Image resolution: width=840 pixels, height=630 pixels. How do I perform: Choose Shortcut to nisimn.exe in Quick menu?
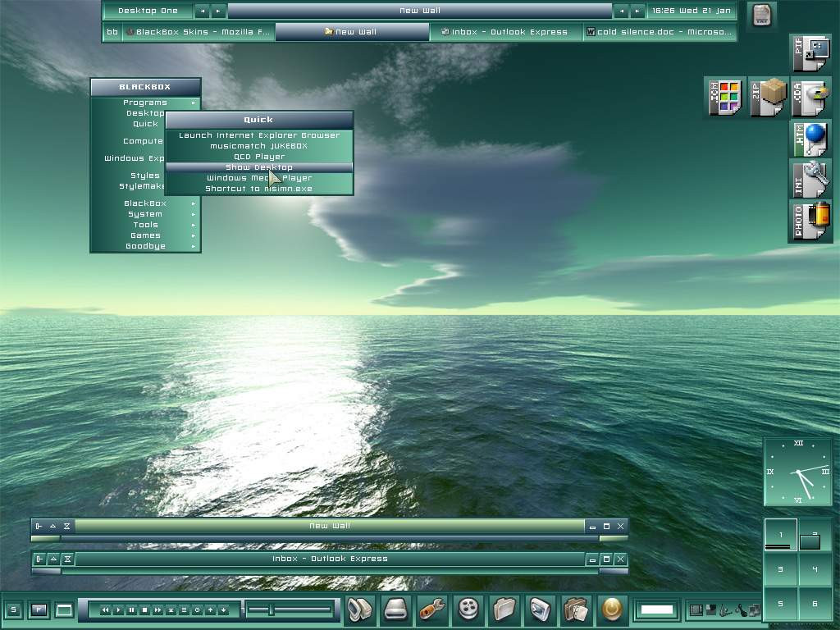coord(259,189)
